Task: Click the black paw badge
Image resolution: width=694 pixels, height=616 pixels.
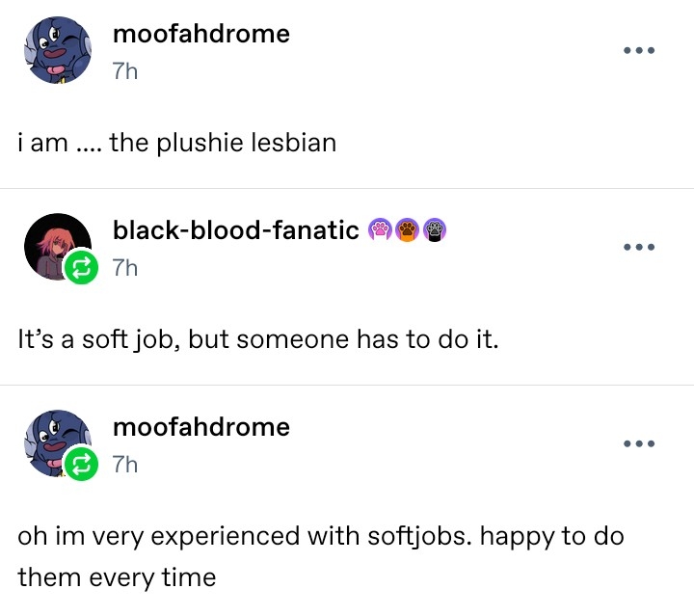Action: [x=436, y=229]
